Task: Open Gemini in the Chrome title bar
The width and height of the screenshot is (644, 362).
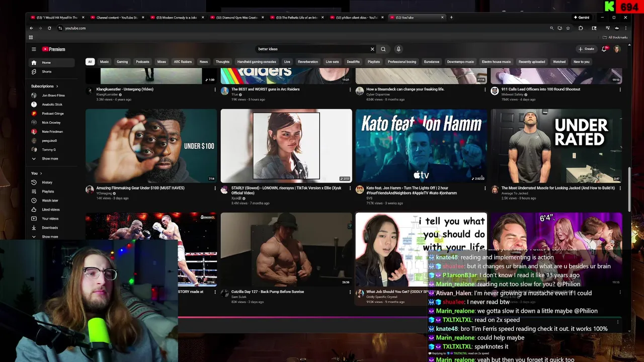Action: (582, 18)
